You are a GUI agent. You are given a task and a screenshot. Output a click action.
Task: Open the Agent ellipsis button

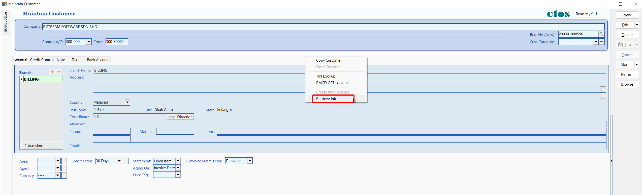(64, 168)
